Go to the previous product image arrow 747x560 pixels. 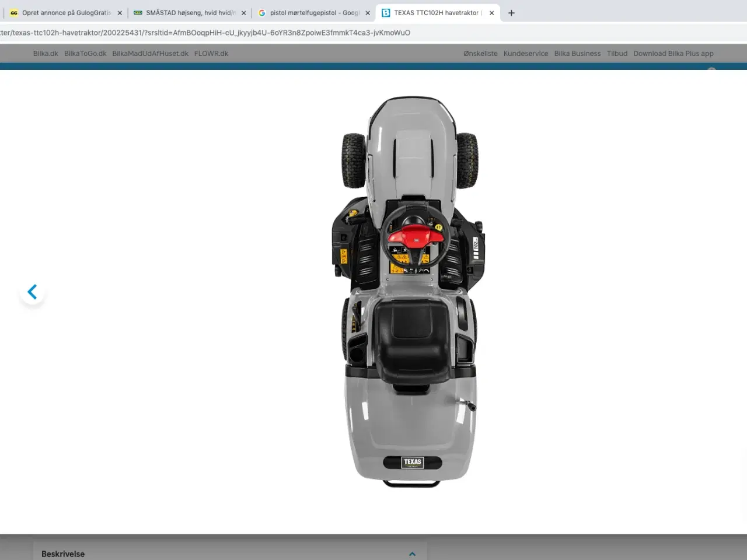[x=33, y=292]
